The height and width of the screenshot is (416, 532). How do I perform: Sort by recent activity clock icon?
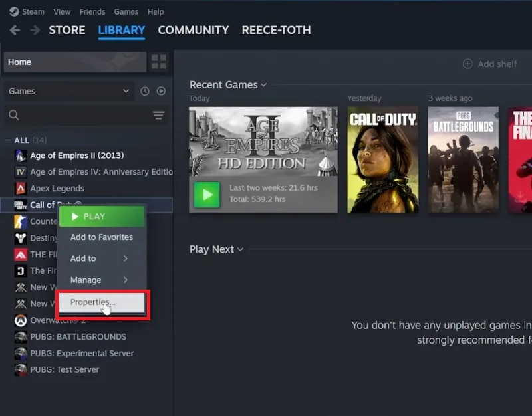click(145, 91)
